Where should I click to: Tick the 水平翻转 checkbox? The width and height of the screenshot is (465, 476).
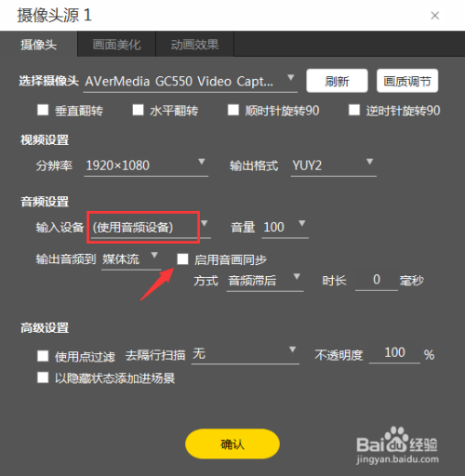pos(138,110)
